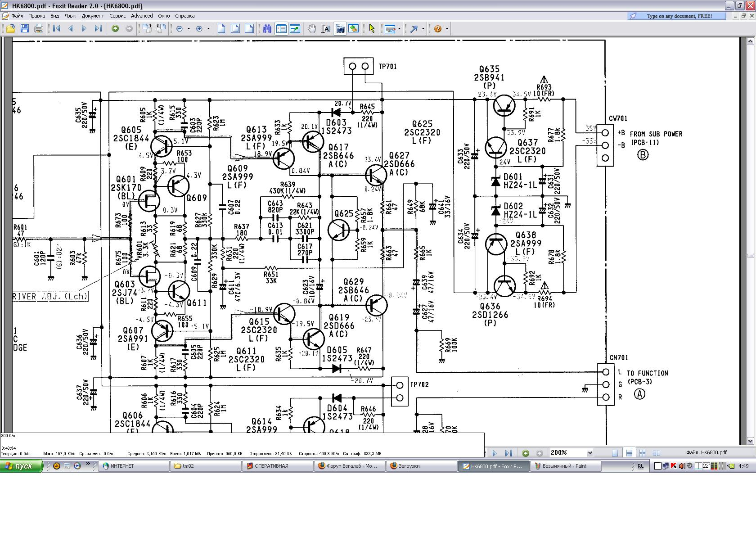Click the vertical scrollbar down arrow
Screen dimensions: 756x551
tap(751, 441)
